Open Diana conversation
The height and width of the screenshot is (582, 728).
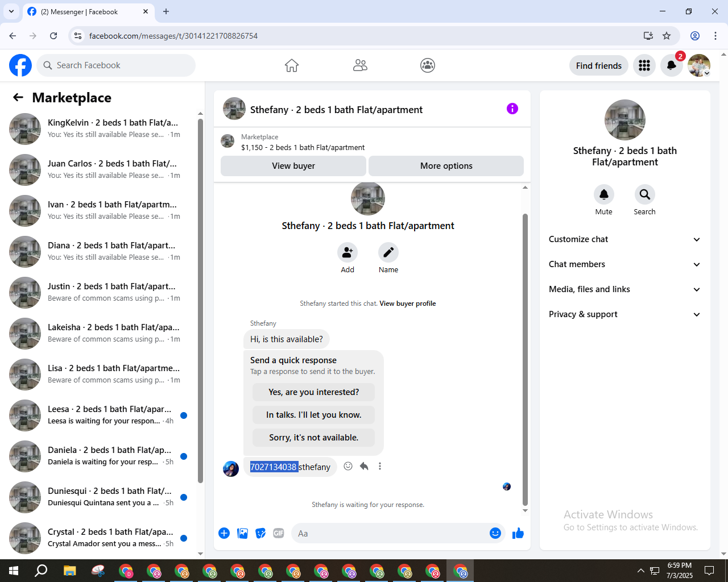point(100,251)
